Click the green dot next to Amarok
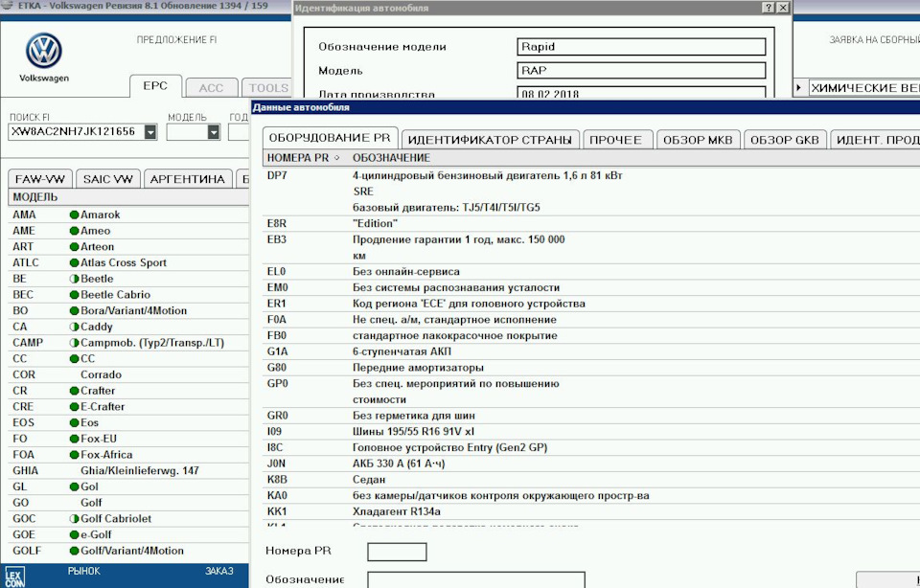 click(74, 215)
